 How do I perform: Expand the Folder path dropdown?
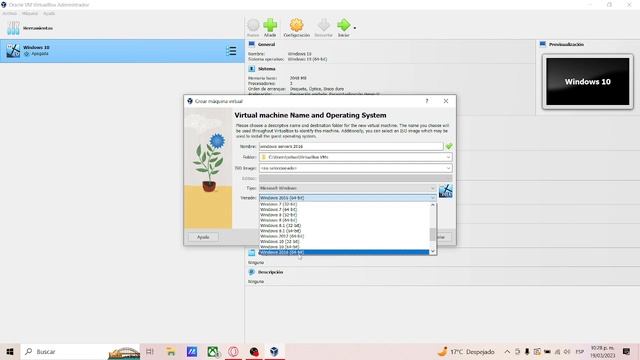[448, 157]
